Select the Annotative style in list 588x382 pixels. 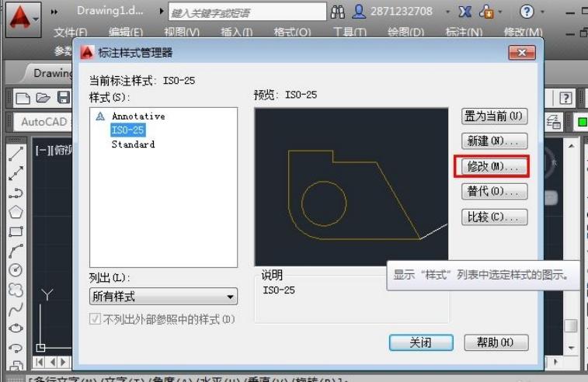[138, 116]
